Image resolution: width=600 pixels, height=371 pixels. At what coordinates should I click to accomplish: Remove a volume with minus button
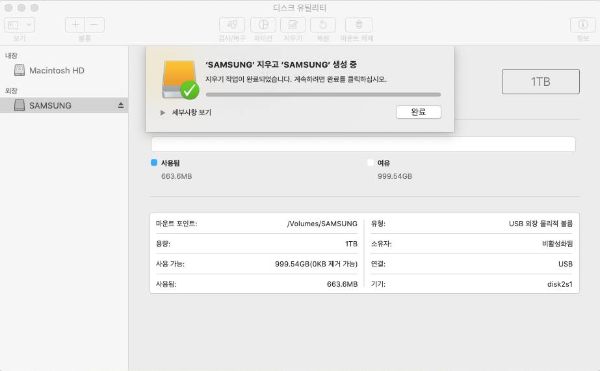pos(94,25)
